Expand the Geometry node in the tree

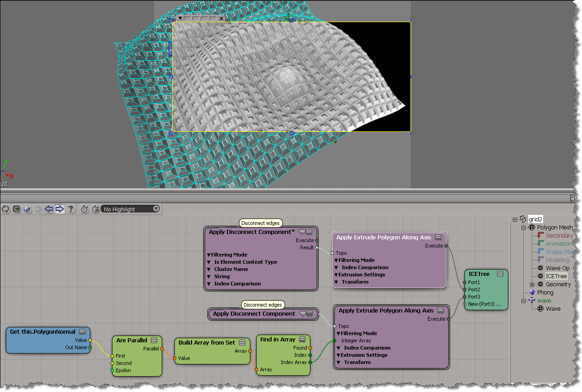[532, 285]
